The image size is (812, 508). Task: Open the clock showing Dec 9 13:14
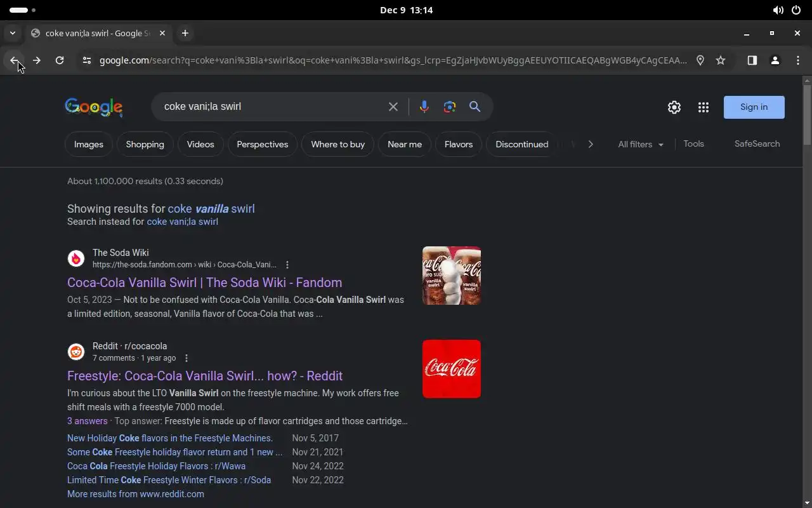pyautogui.click(x=406, y=10)
